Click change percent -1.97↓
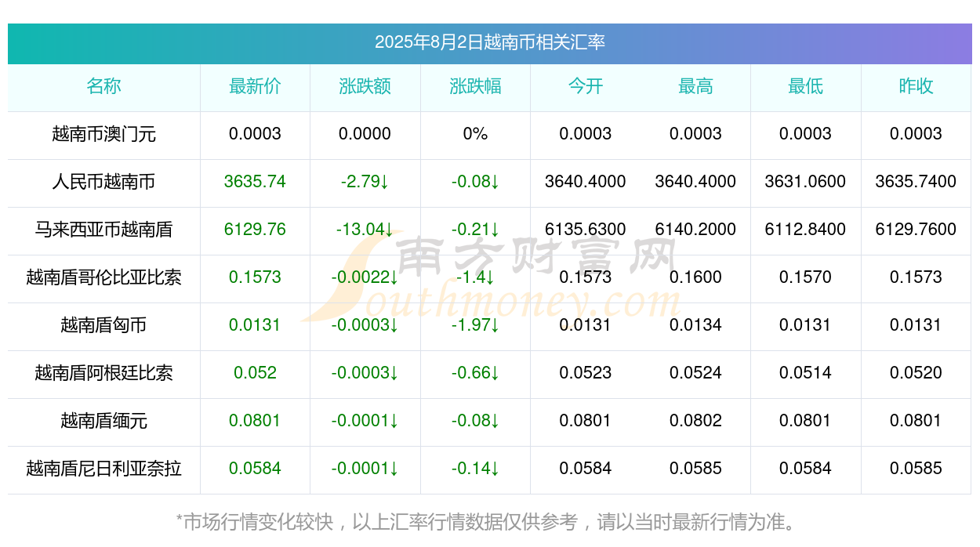 (x=475, y=325)
